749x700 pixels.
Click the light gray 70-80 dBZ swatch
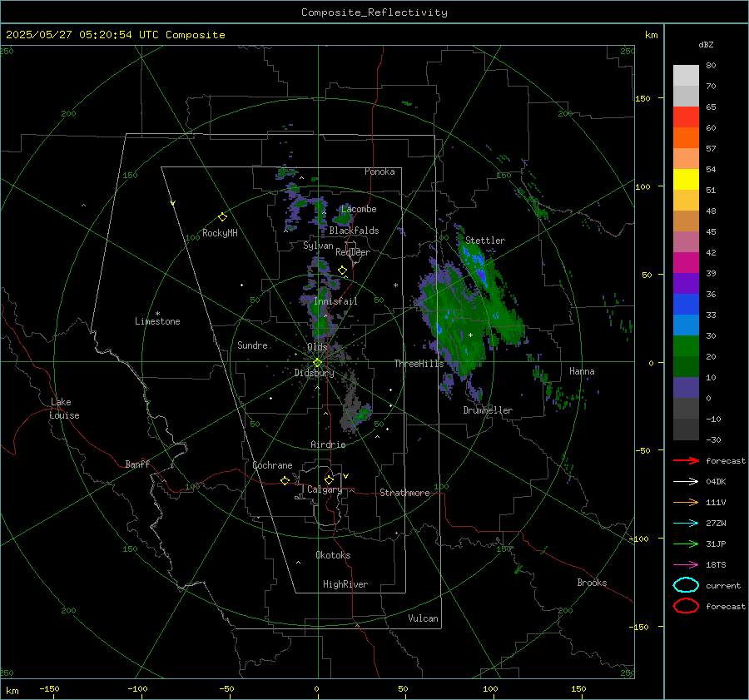coord(686,76)
